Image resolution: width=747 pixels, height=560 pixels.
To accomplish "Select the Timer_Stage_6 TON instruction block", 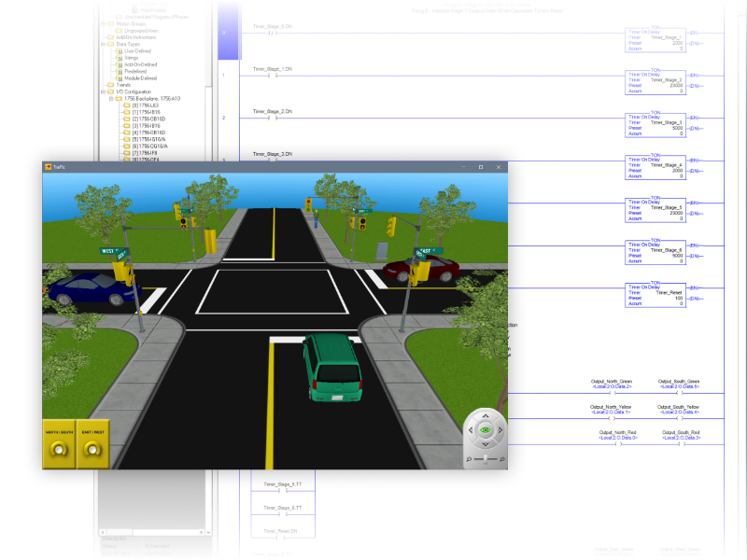I will click(655, 252).
